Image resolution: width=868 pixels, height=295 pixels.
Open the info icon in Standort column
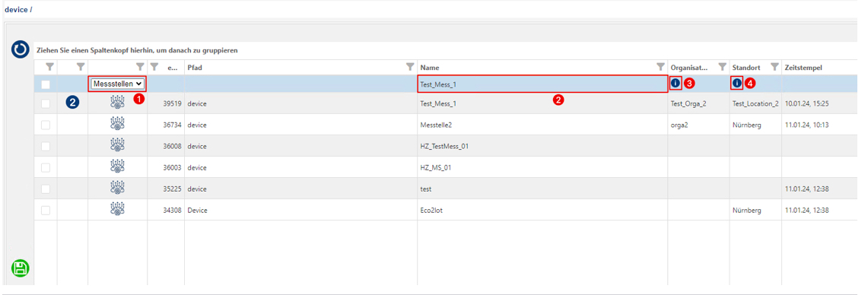737,84
